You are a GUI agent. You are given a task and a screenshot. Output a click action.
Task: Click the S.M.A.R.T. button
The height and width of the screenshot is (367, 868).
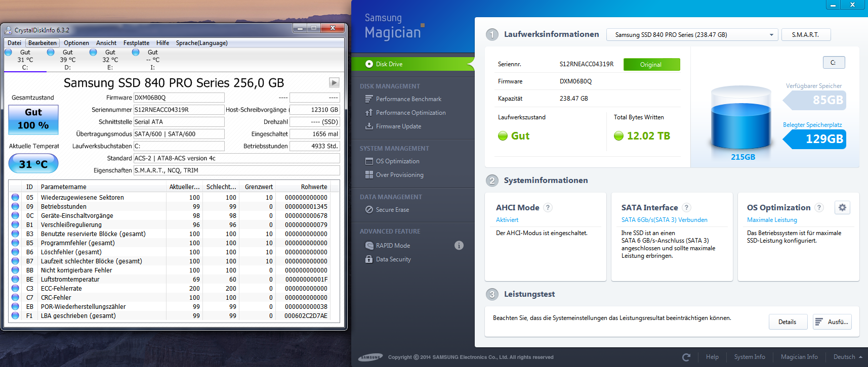[x=806, y=35]
